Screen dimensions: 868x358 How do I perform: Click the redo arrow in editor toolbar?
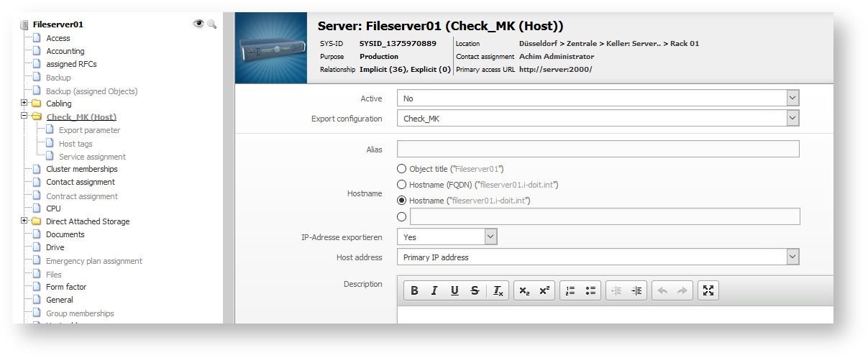(x=682, y=290)
